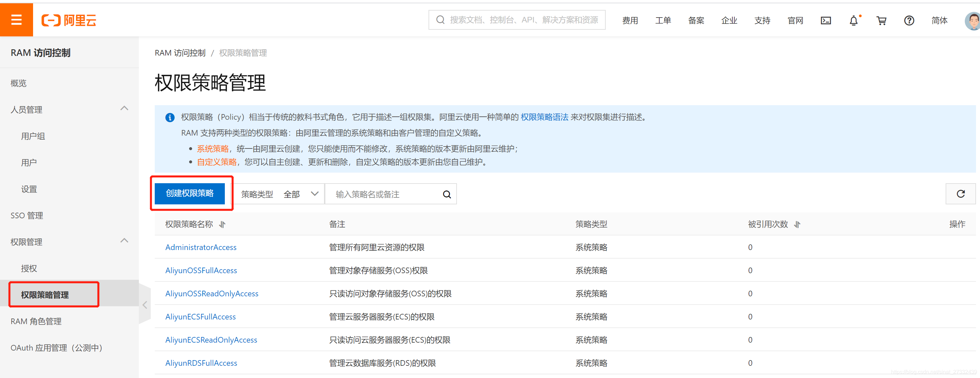
Task: Click the 操作 column header
Action: click(957, 224)
